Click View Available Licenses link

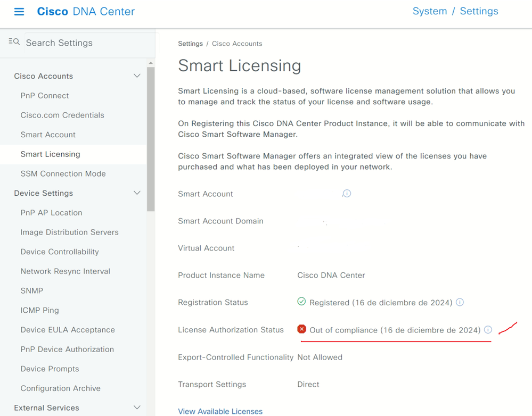pos(220,411)
